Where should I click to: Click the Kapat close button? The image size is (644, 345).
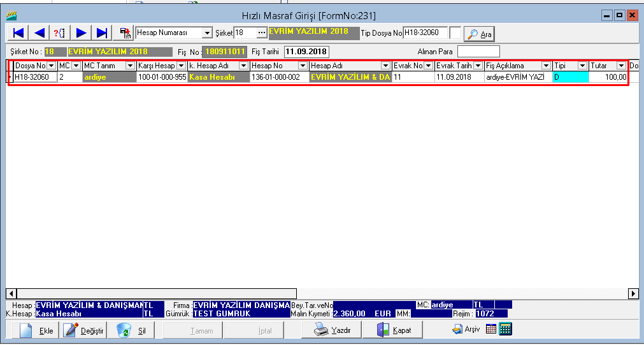pyautogui.click(x=394, y=329)
